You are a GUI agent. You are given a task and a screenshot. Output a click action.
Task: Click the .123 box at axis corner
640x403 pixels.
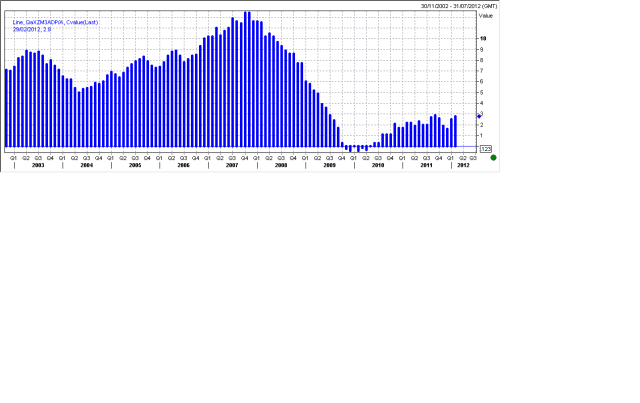[486, 148]
